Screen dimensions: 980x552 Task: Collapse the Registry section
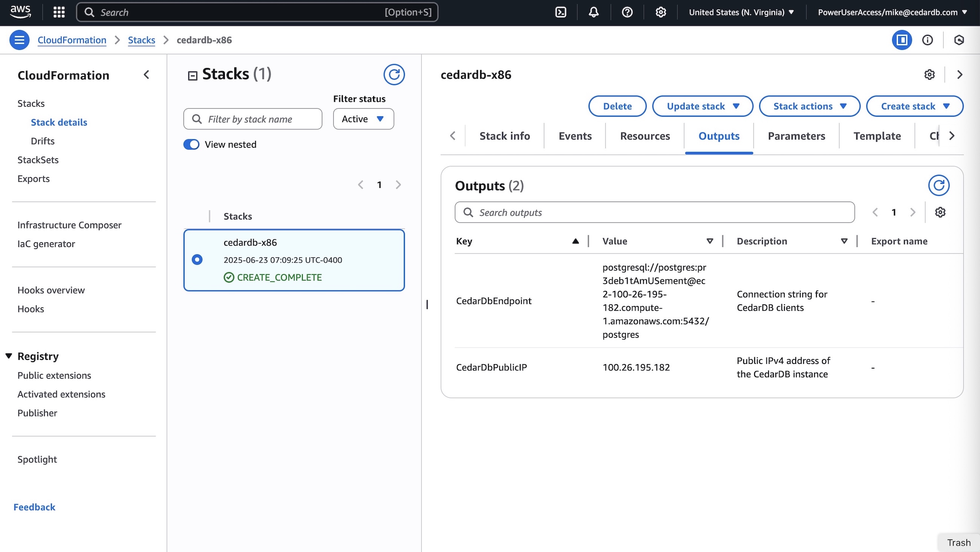pos(8,355)
